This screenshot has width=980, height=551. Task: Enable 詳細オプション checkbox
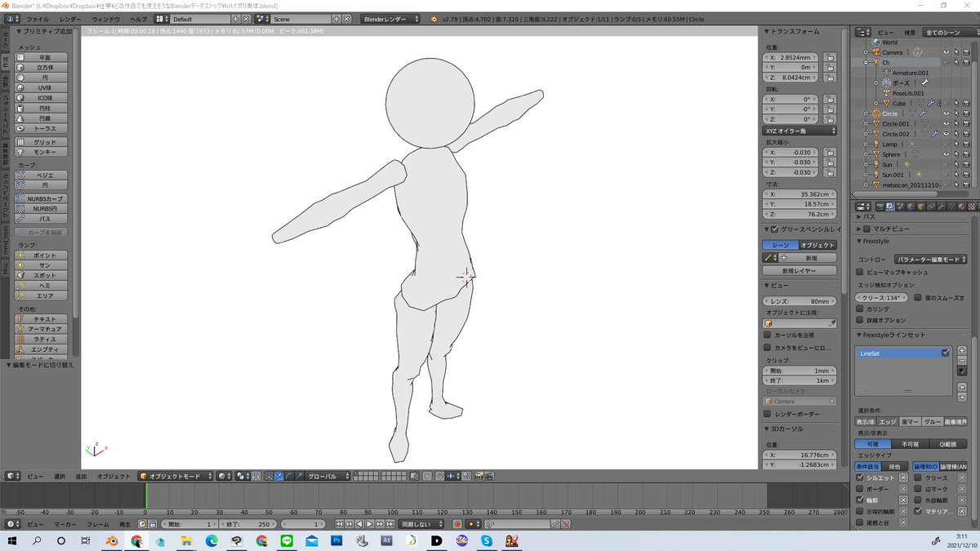pos(860,321)
